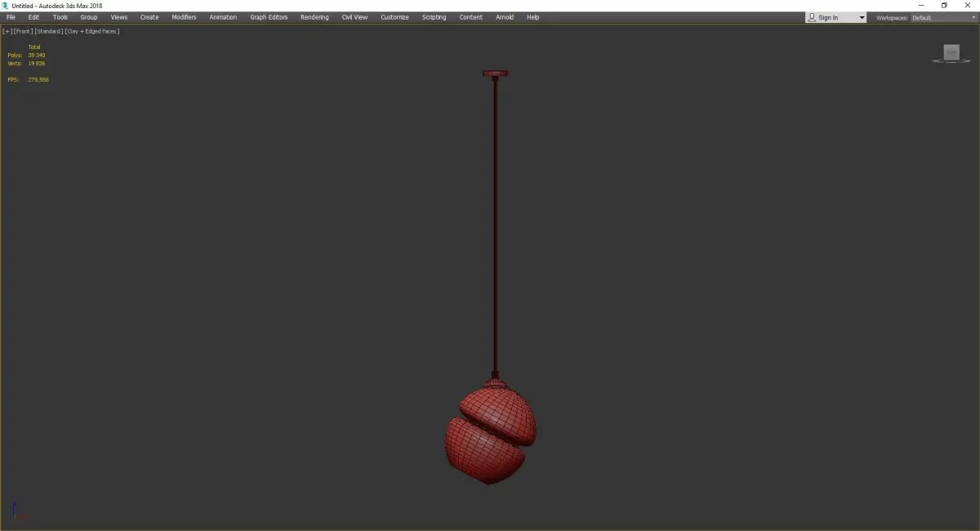Select the lamp suspension rod
This screenshot has width=980, height=531.
pos(494,227)
